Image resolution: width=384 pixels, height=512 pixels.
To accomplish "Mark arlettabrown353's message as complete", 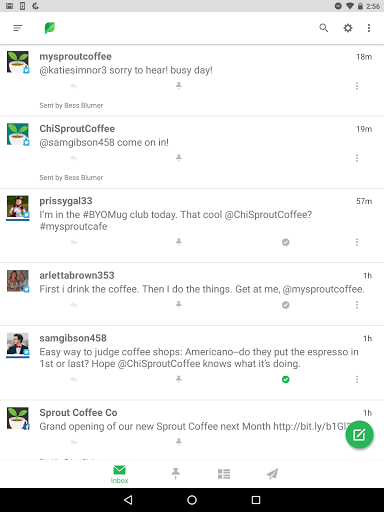I will pos(286,305).
